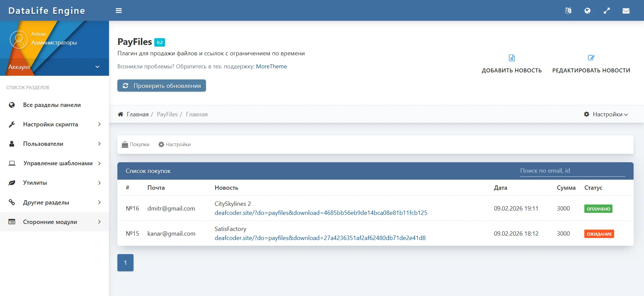Toggle fullscreen with the expand arrows icon
The width and height of the screenshot is (644, 296).
(x=607, y=11)
